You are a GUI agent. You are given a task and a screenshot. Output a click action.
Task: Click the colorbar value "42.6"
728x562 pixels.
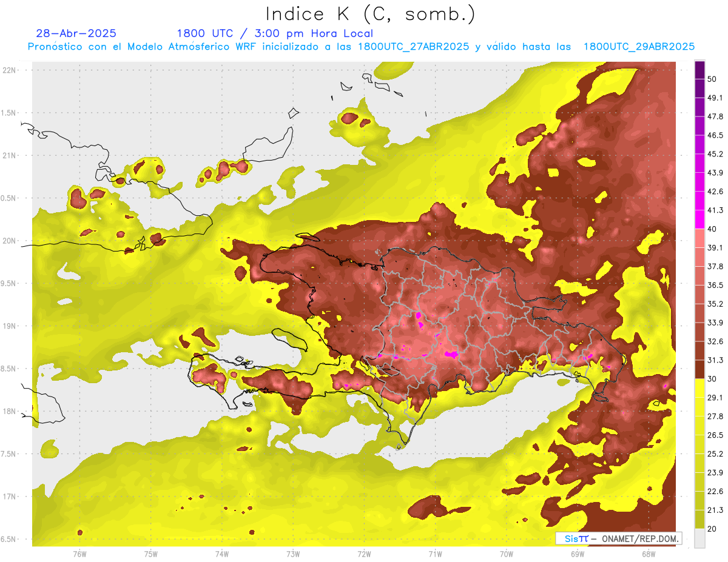coord(715,192)
